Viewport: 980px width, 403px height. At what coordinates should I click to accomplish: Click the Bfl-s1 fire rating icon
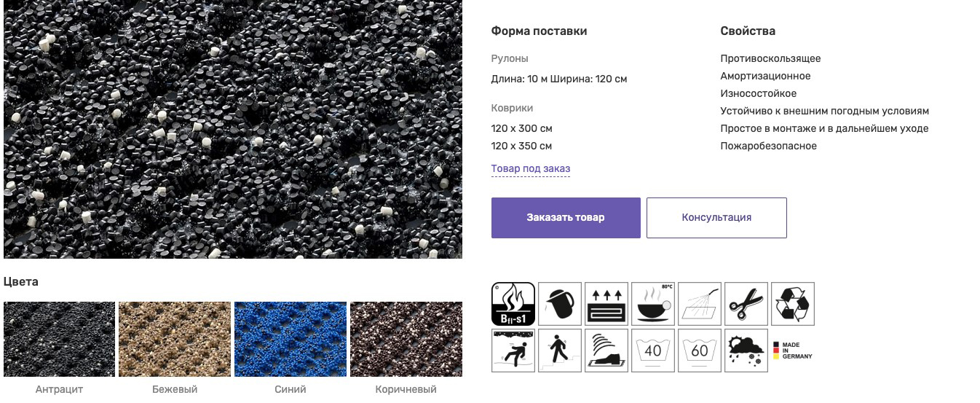(x=513, y=304)
